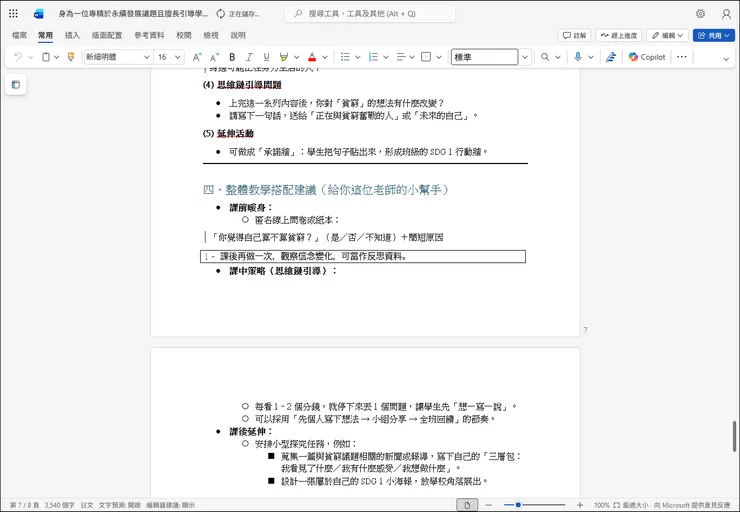Increase font size with A-up icon
Viewport: 740px width, 512px height.
coord(197,57)
